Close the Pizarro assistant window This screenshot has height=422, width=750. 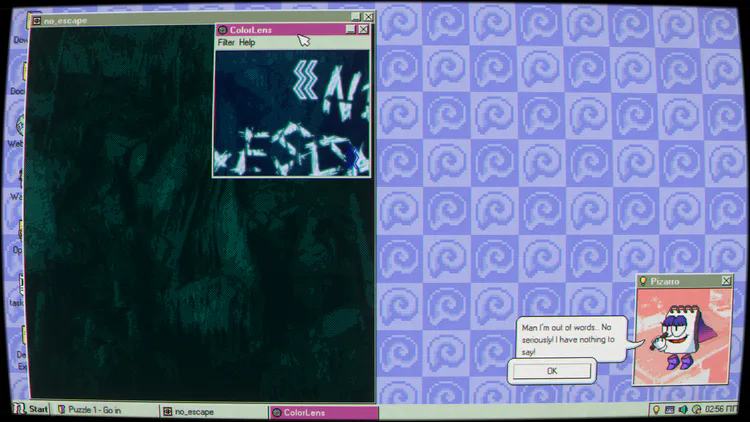pos(726,281)
